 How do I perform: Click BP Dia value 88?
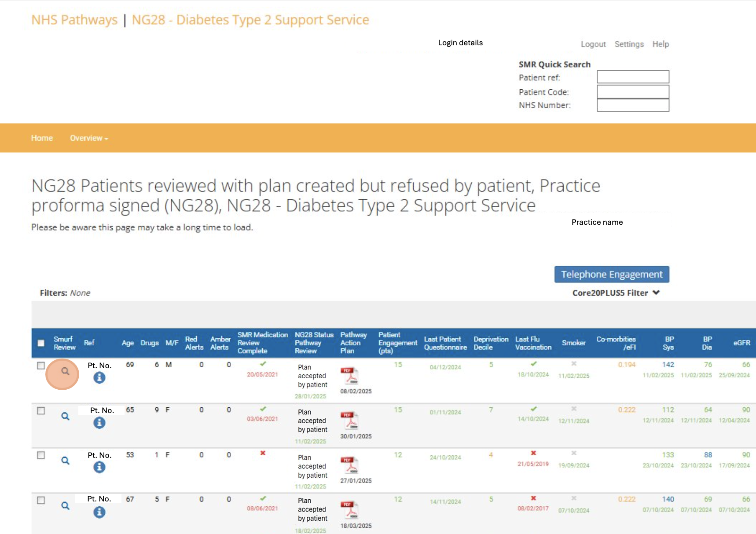[x=708, y=455]
